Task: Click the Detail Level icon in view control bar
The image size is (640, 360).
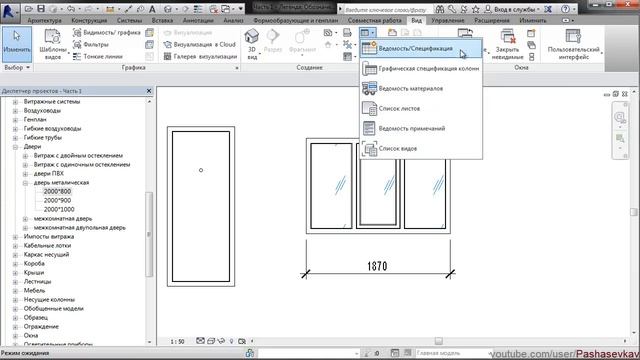Action: [200, 341]
